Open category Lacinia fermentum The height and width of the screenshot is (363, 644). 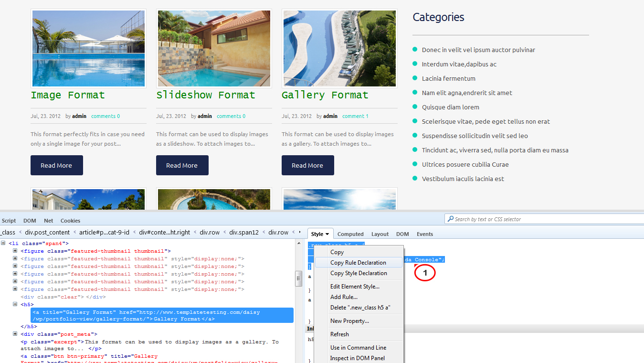click(449, 78)
